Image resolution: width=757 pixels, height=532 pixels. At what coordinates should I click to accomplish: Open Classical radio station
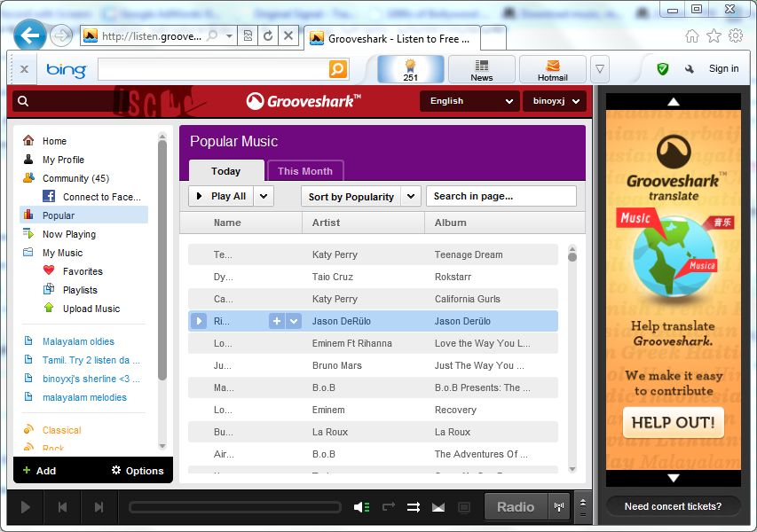pos(62,430)
